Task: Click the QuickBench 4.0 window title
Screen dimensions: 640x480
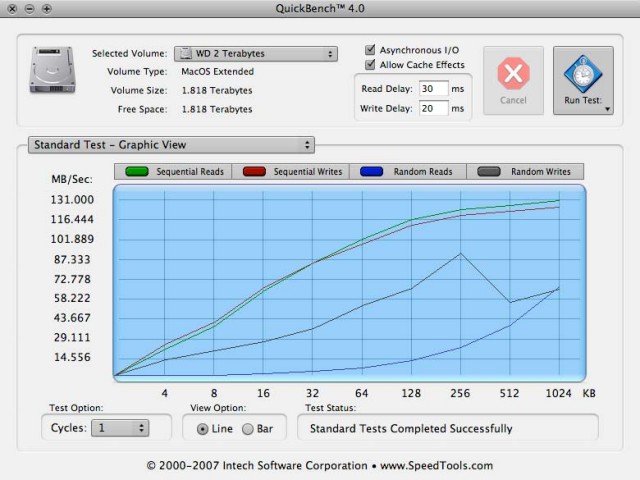Action: pos(320,9)
